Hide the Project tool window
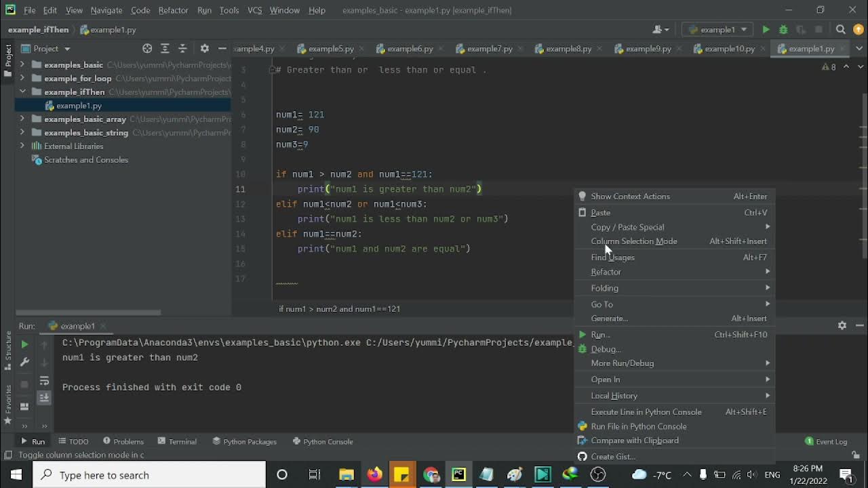 pyautogui.click(x=222, y=49)
